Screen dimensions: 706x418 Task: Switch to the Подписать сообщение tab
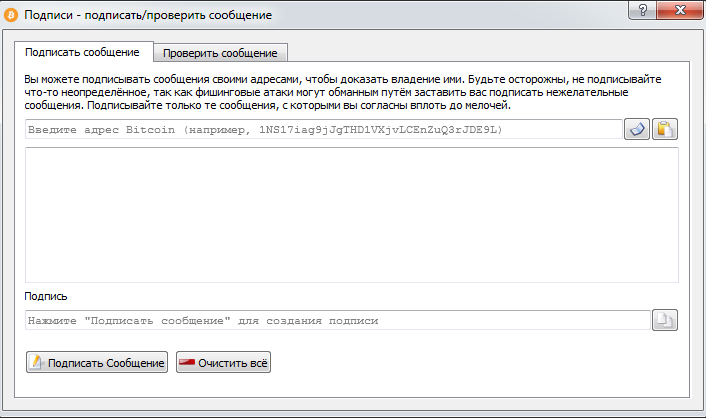(x=82, y=52)
